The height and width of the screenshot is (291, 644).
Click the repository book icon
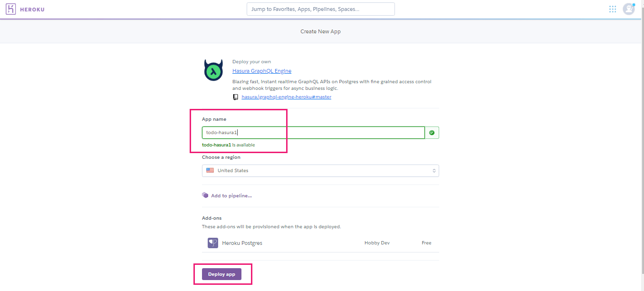point(235,97)
